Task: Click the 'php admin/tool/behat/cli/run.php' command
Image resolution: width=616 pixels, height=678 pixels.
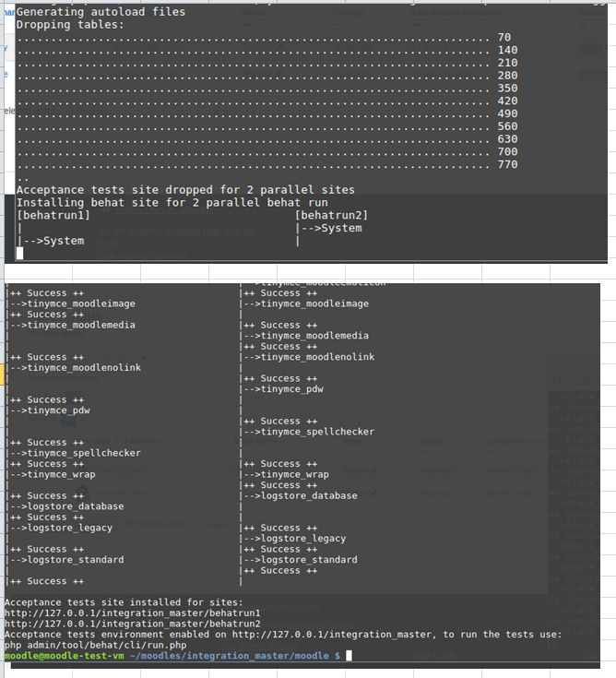Action: [x=96, y=646]
